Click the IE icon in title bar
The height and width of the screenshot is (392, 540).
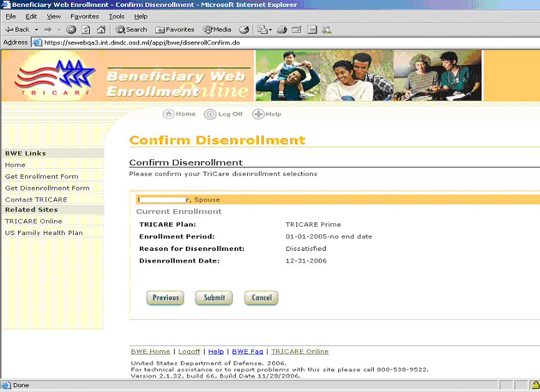6,4
